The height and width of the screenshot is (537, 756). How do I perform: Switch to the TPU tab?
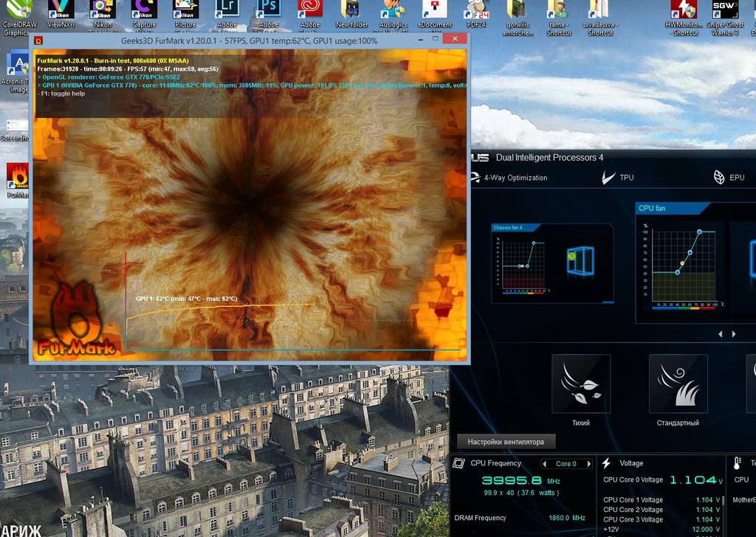point(618,178)
